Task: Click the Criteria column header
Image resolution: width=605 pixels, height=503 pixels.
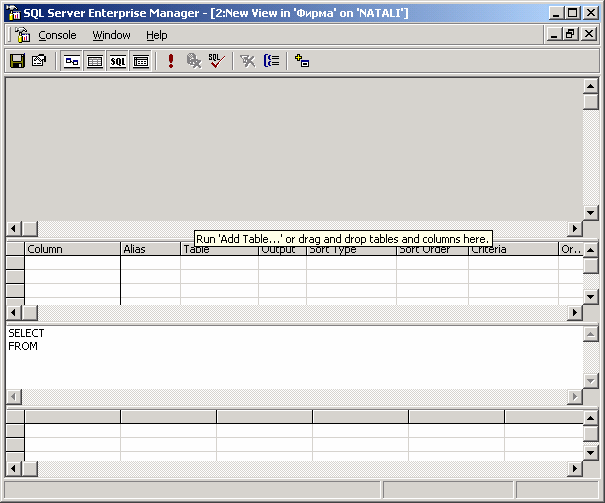Action: [x=513, y=249]
